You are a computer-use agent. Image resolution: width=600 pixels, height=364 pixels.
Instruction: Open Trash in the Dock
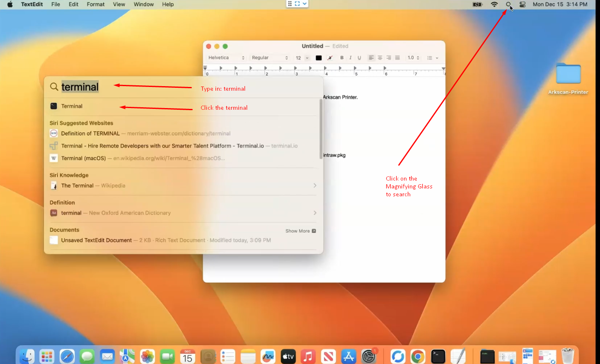click(x=568, y=356)
